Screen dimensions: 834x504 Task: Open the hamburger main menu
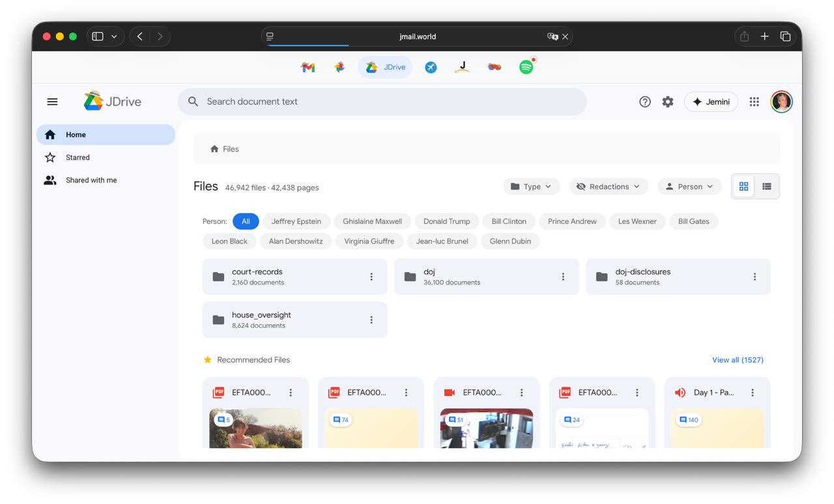coord(52,102)
